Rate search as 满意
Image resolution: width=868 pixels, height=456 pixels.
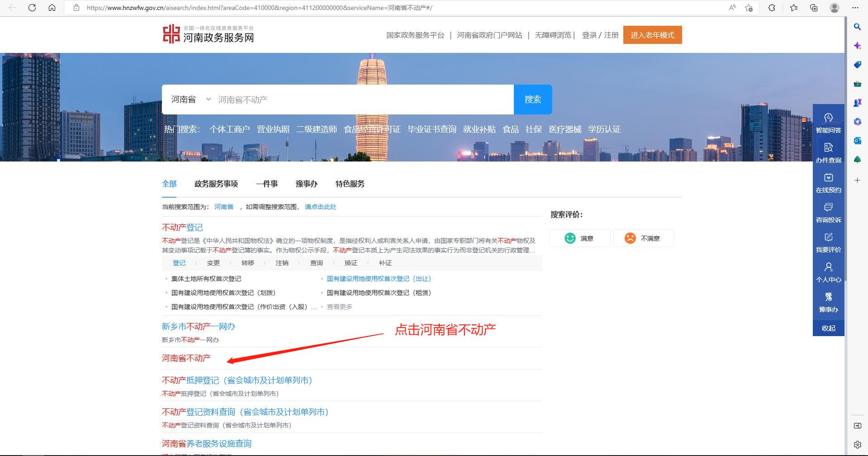click(580, 238)
